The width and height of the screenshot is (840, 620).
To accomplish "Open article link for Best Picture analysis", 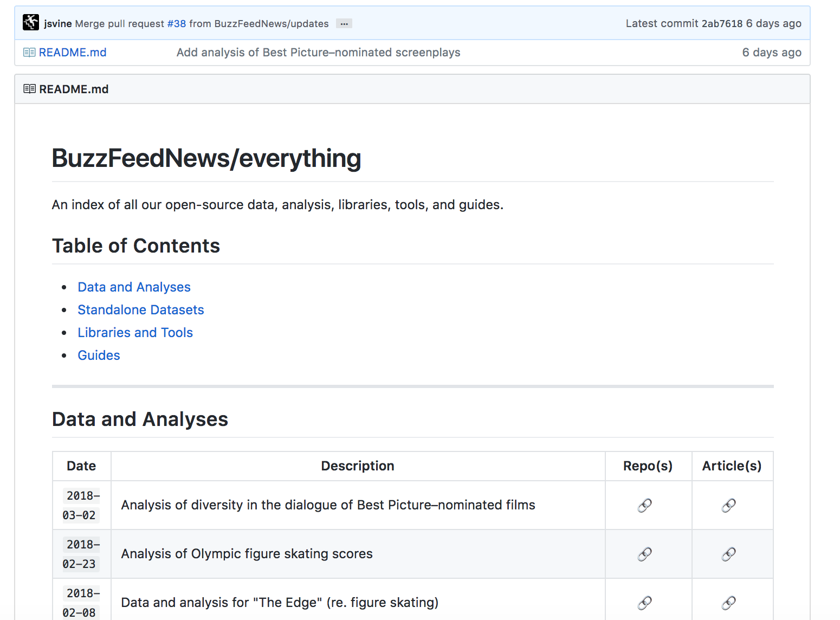I will (x=728, y=505).
